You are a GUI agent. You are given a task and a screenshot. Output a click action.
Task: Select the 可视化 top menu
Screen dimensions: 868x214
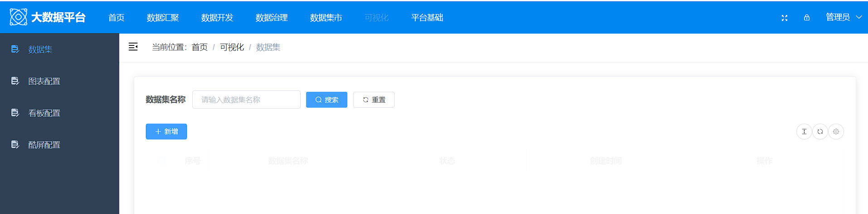click(376, 17)
